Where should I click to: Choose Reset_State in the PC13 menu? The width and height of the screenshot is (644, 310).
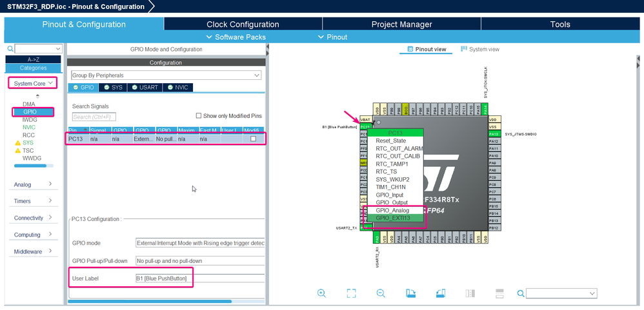(x=395, y=140)
